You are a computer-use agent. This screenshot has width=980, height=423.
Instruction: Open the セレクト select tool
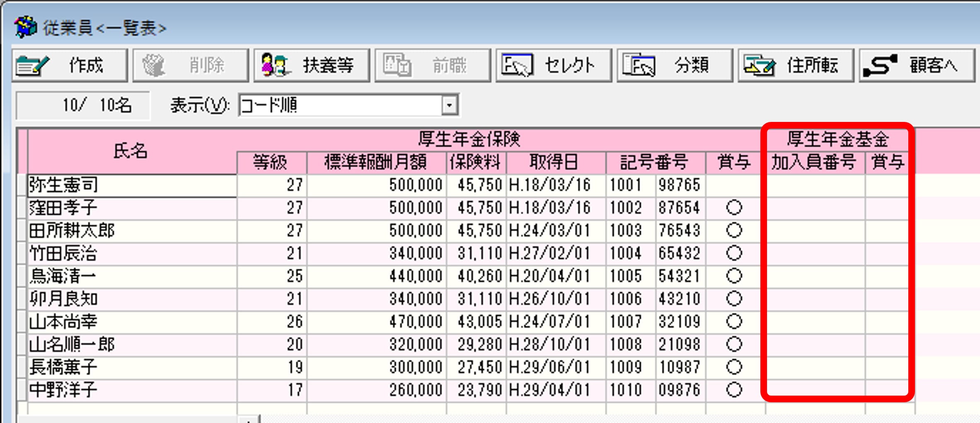tap(517, 66)
